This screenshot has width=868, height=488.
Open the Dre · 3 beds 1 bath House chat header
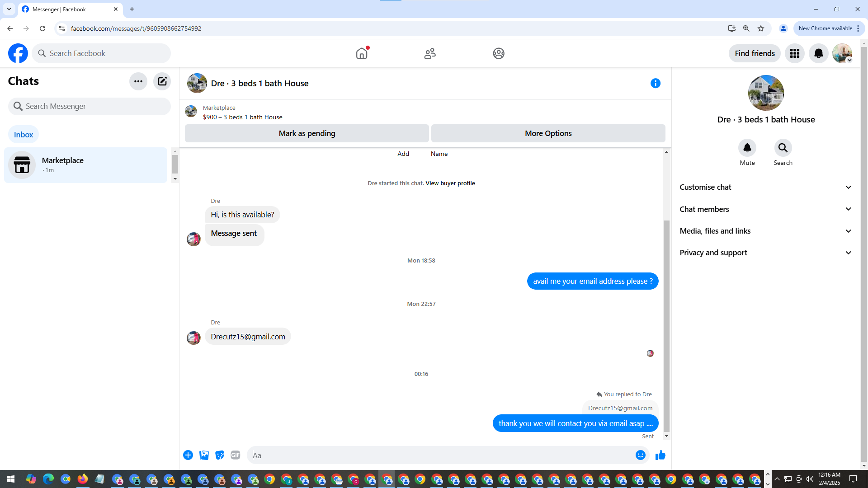[259, 83]
